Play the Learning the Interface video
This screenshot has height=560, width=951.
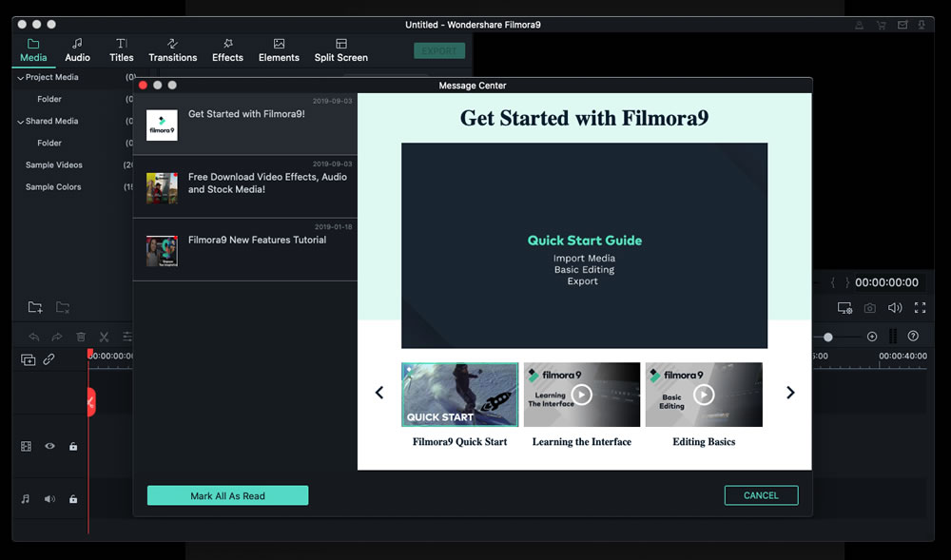coord(582,395)
